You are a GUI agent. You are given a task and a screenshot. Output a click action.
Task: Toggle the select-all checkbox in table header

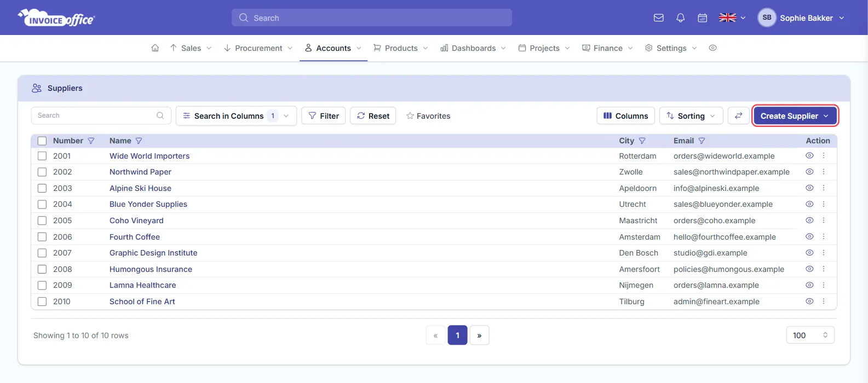(x=42, y=141)
